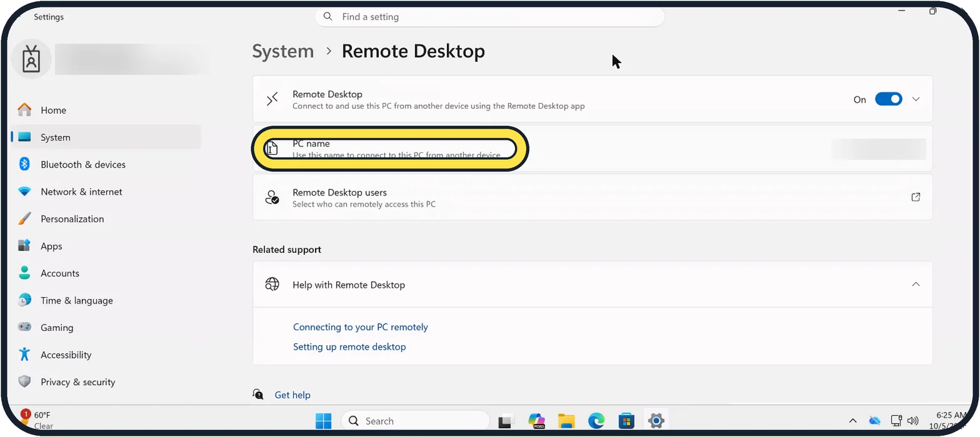Open Task View from the taskbar
The height and width of the screenshot is (437, 980).
click(506, 421)
